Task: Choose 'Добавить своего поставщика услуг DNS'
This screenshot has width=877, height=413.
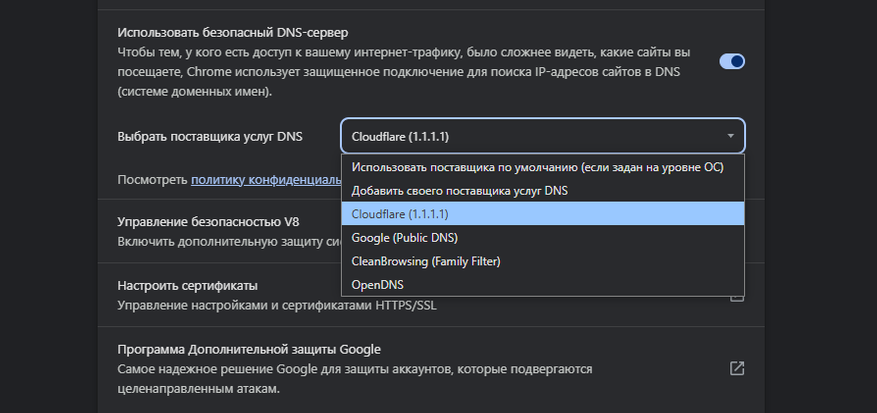Action: coord(459,190)
